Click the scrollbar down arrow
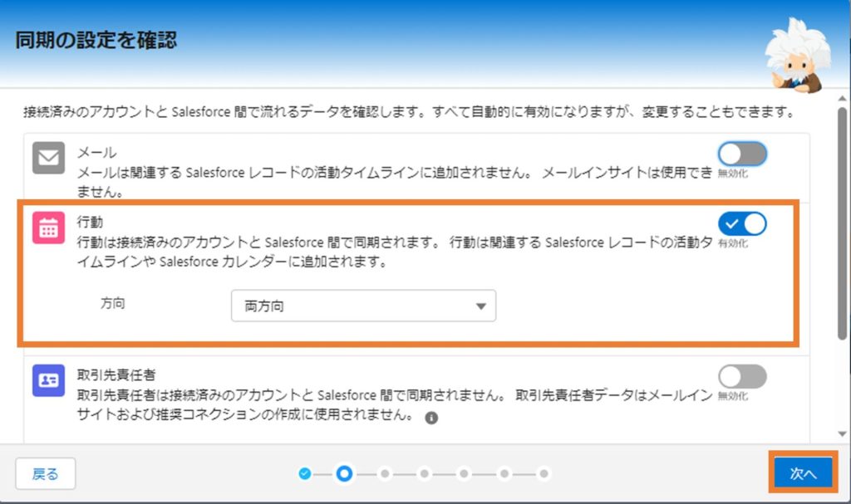This screenshot has width=851, height=504. tap(842, 433)
